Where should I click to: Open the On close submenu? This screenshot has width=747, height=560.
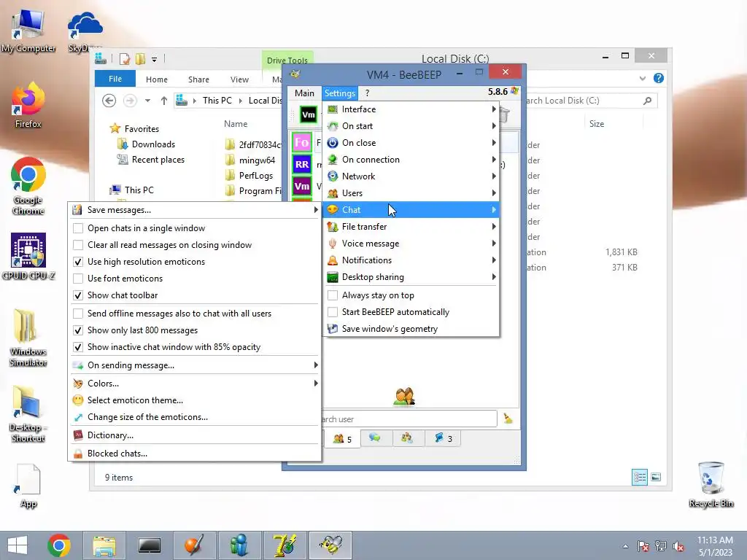click(411, 143)
